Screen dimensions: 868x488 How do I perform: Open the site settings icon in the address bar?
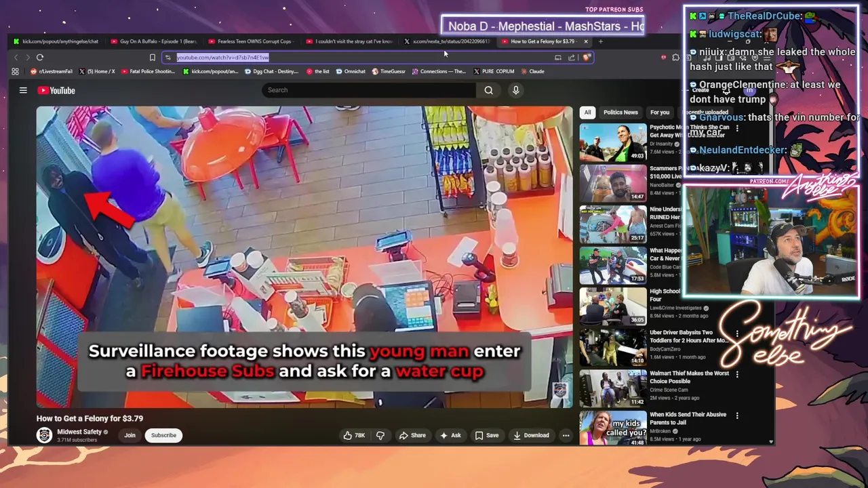(x=168, y=58)
